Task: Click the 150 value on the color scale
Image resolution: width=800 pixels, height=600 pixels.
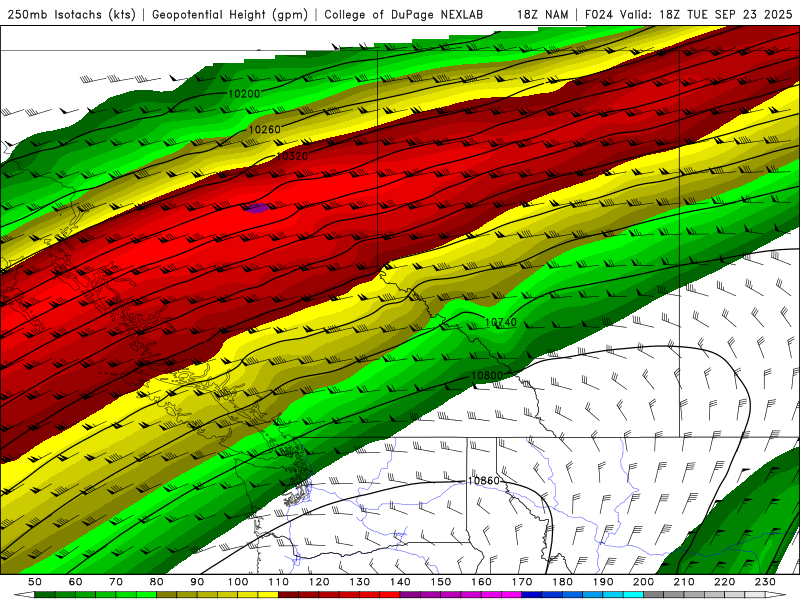Action: 441,582
